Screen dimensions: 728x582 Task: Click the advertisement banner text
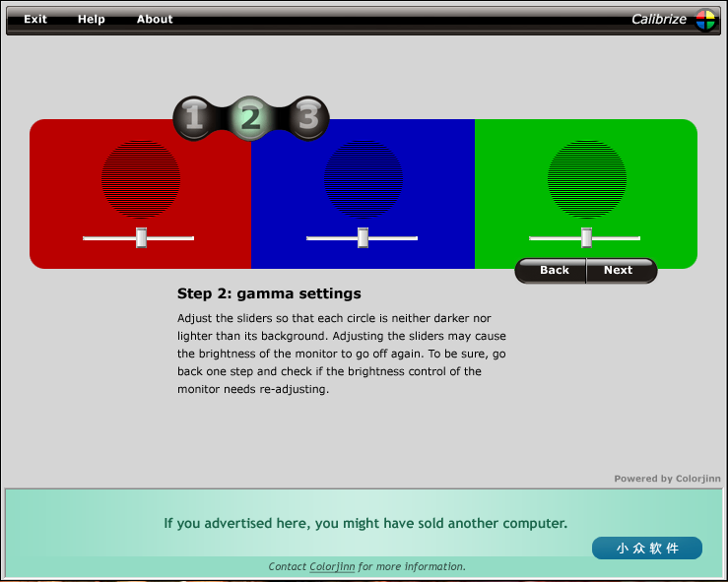click(365, 524)
